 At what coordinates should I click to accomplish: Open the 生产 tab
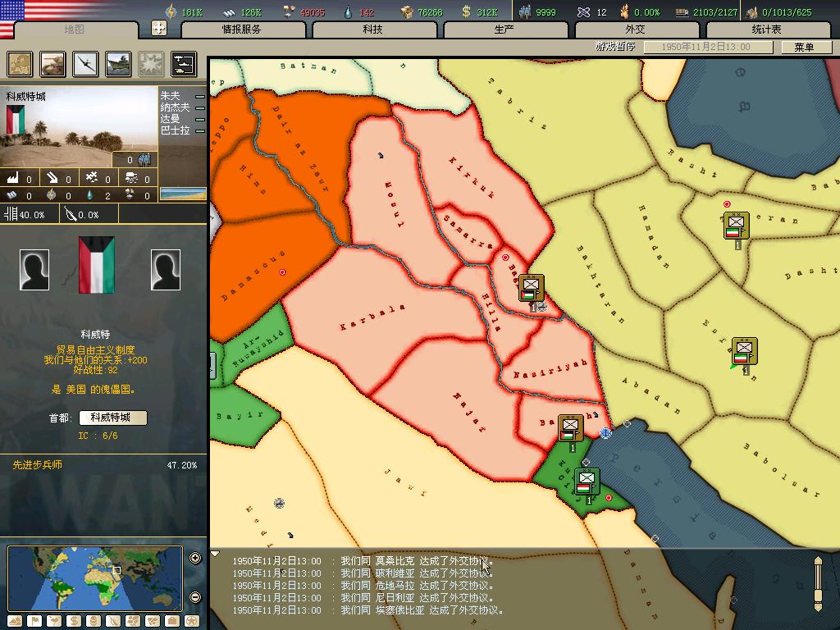point(504,30)
